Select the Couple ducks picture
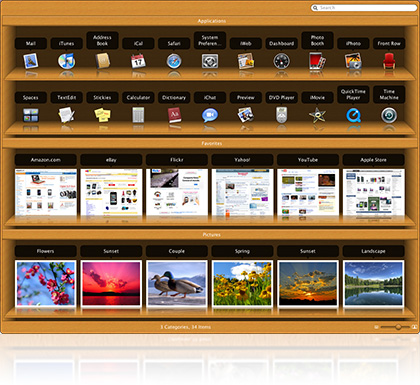420x385 pixels. (177, 284)
